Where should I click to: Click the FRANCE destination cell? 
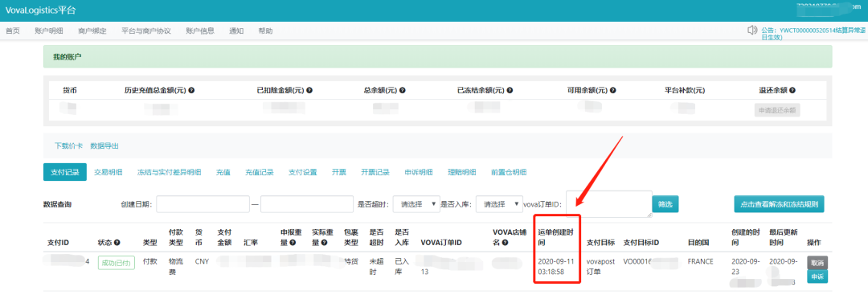[701, 261]
